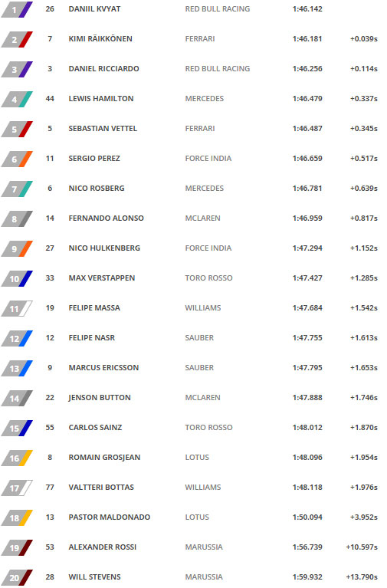Select Sebastian Vettel's lap time 1:46.487

tap(307, 128)
